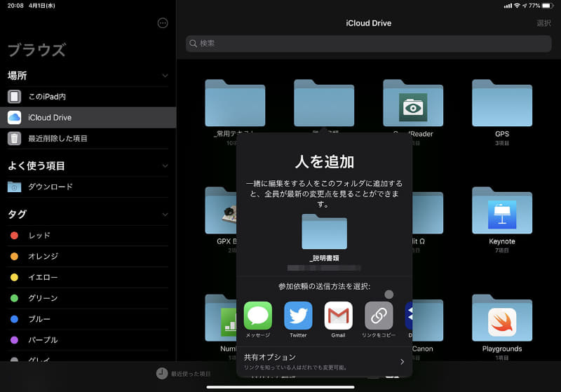Tap the trash can icon in sidebar
Image resolution: width=561 pixels, height=392 pixels.
(x=14, y=138)
